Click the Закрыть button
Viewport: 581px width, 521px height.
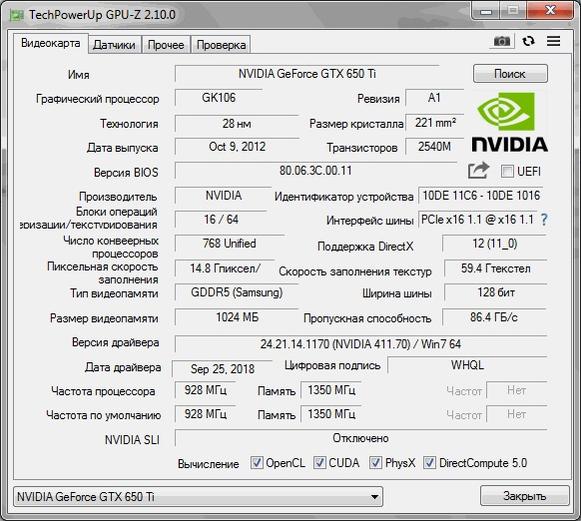(525, 495)
